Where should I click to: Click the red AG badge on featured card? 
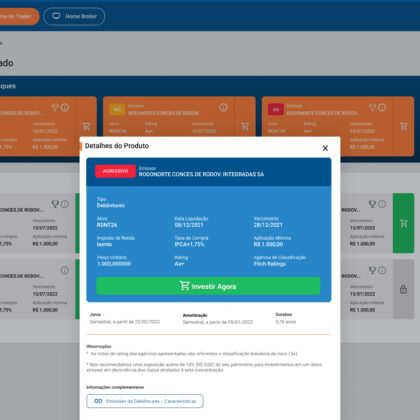tap(276, 109)
